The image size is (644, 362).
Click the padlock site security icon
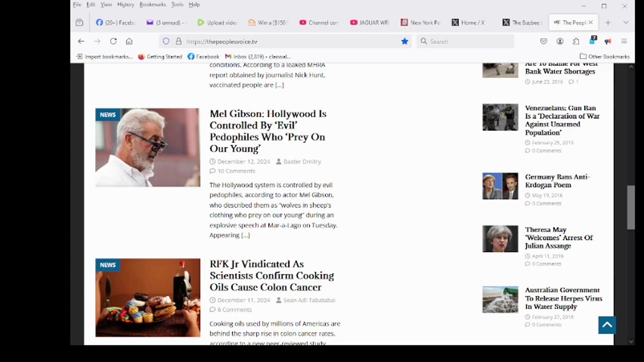(178, 41)
